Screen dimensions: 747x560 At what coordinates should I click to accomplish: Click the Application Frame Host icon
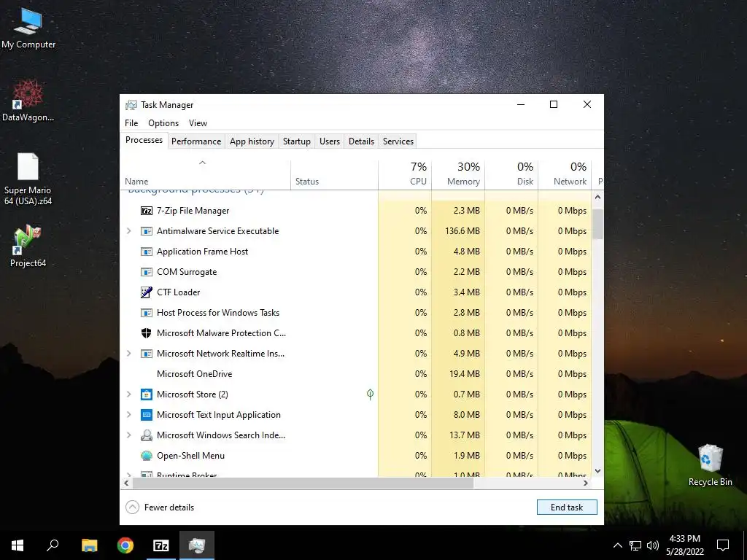146,252
